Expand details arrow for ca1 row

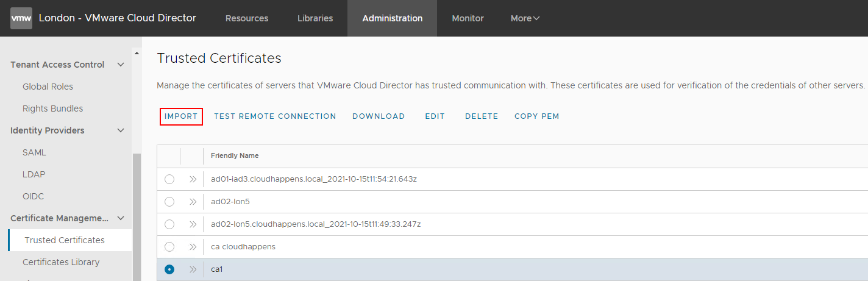pos(193,269)
